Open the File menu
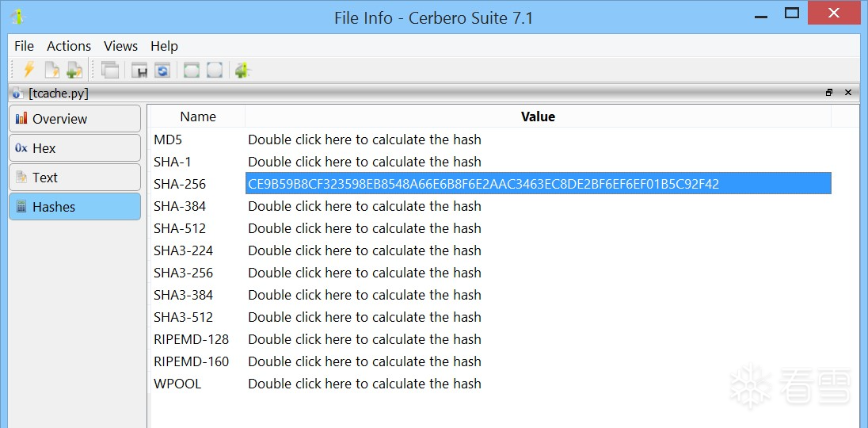The width and height of the screenshot is (868, 428). coord(24,46)
